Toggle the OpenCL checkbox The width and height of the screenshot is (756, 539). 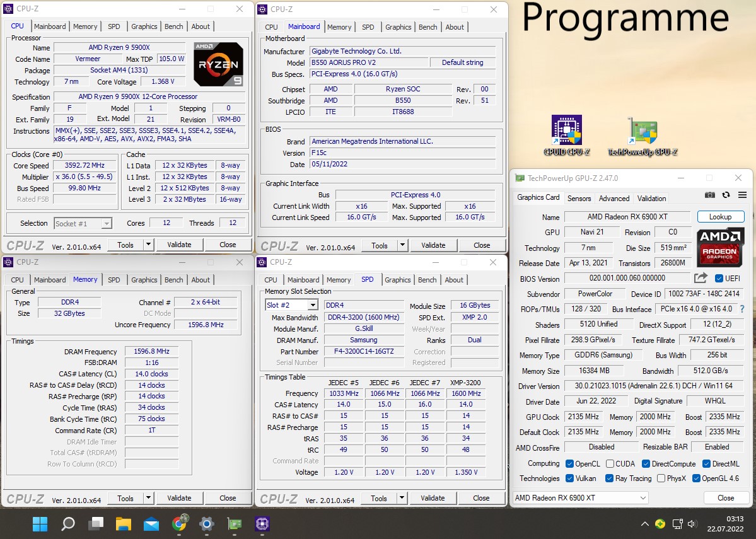[569, 464]
